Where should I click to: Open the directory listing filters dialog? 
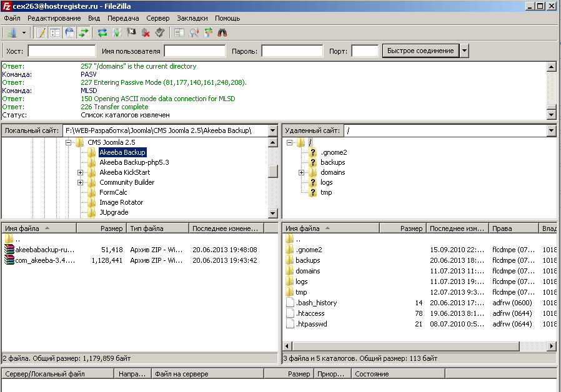pos(179,32)
